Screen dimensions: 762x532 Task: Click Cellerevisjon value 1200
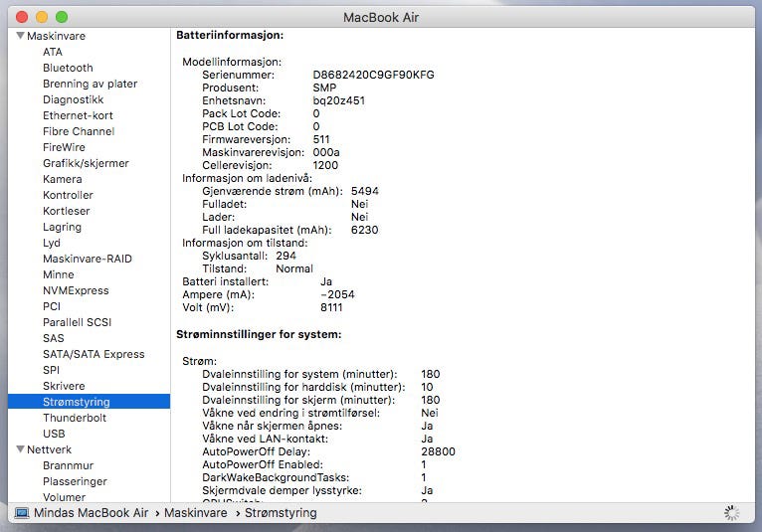tap(325, 165)
